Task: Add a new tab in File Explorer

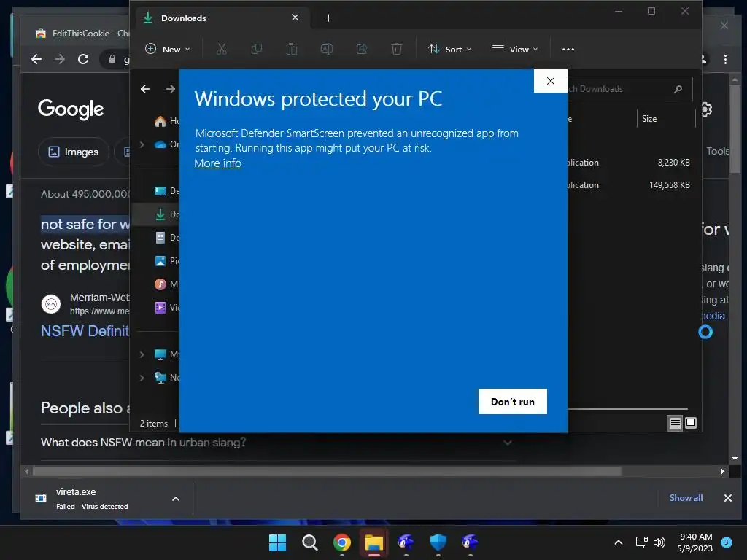Action: point(328,18)
